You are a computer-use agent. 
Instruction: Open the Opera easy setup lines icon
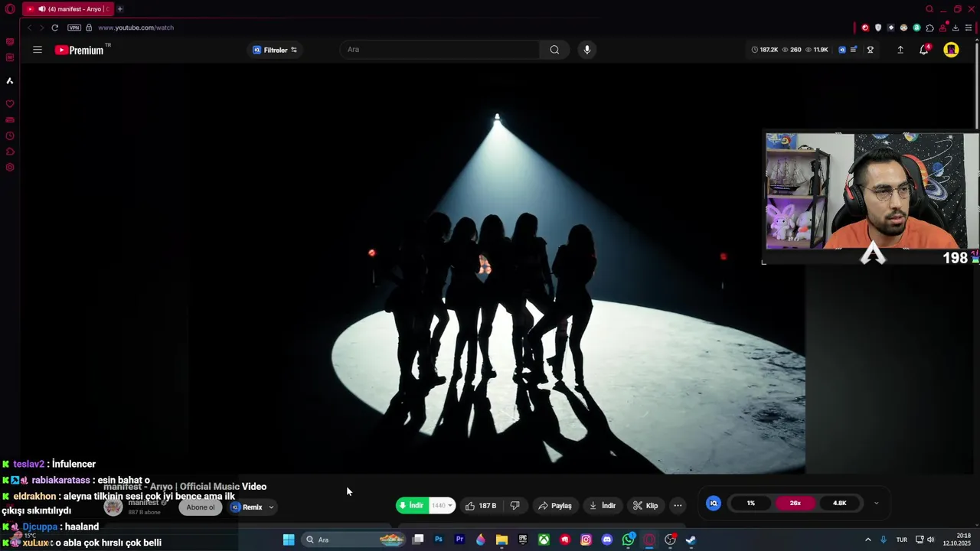point(969,28)
